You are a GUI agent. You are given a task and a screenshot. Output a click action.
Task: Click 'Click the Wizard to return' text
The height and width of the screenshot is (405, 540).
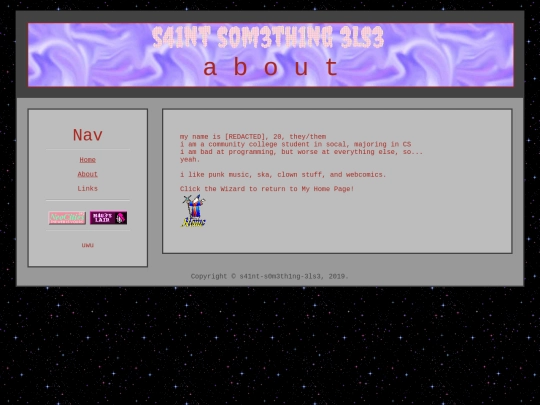point(267,189)
